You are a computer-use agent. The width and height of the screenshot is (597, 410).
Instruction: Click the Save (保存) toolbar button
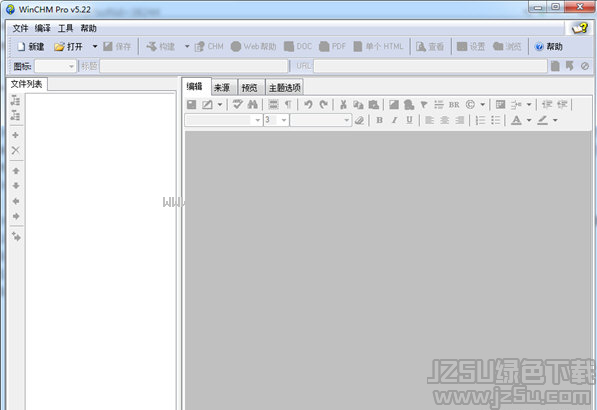tap(117, 46)
